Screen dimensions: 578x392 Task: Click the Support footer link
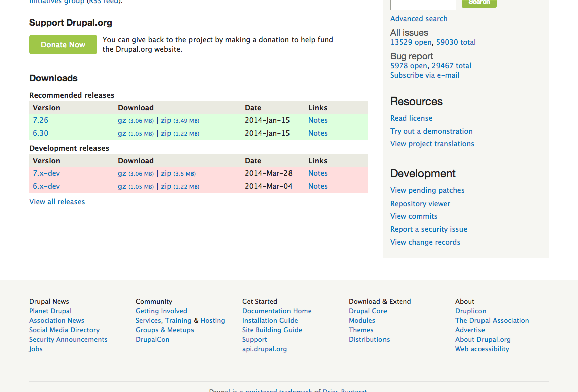(255, 339)
